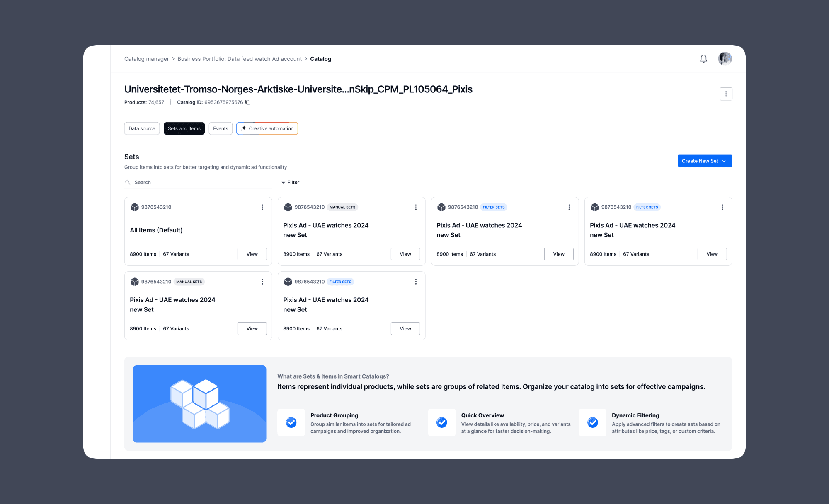Viewport: 829px width, 504px height.
Task: Open kebab menu on first Manual Sets card
Action: point(416,207)
